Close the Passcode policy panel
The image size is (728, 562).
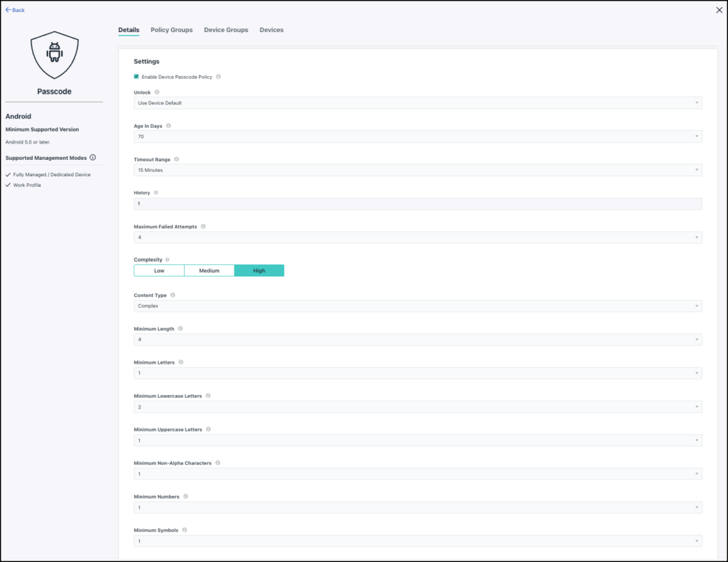point(717,10)
